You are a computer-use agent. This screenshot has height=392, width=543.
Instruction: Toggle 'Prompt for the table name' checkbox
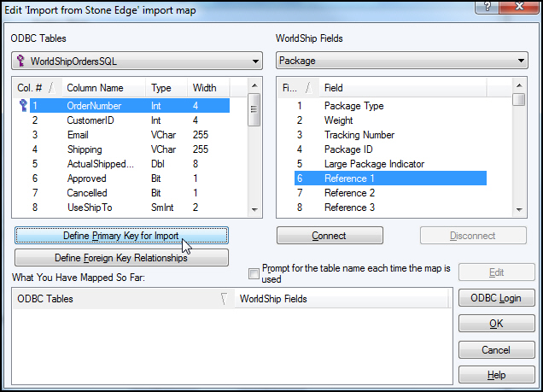[x=254, y=273]
